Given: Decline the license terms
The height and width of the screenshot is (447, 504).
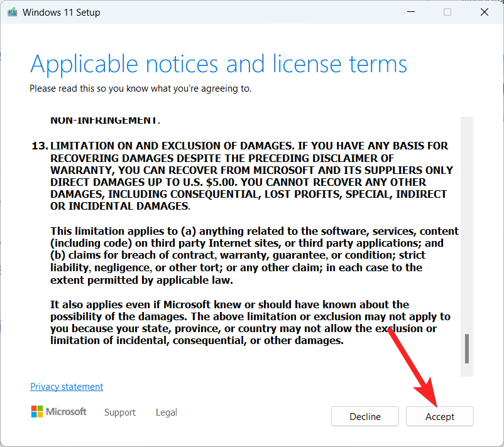Looking at the screenshot, I should click(x=364, y=417).
